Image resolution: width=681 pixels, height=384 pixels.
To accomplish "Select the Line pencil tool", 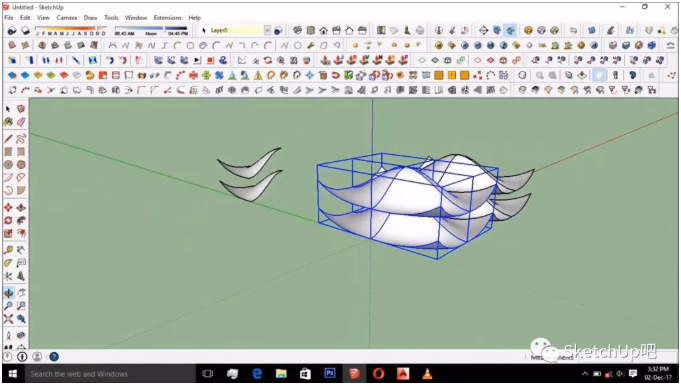I will 8,139.
